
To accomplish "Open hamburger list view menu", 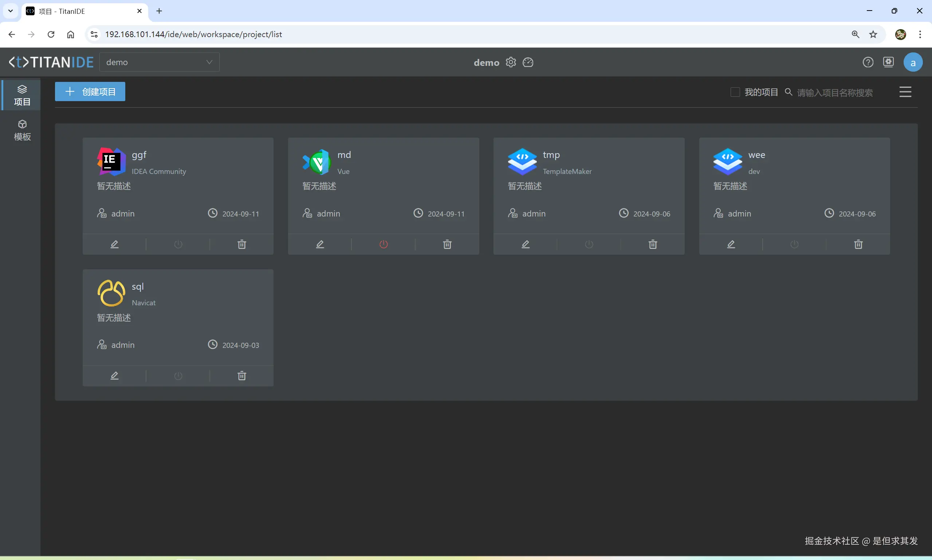I will pyautogui.click(x=905, y=92).
